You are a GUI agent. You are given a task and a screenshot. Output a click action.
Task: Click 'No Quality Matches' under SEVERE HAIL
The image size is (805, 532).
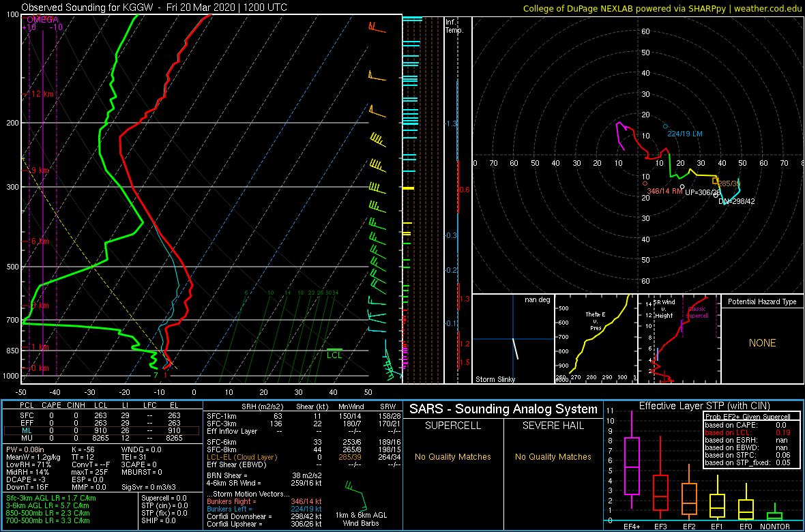coord(553,456)
